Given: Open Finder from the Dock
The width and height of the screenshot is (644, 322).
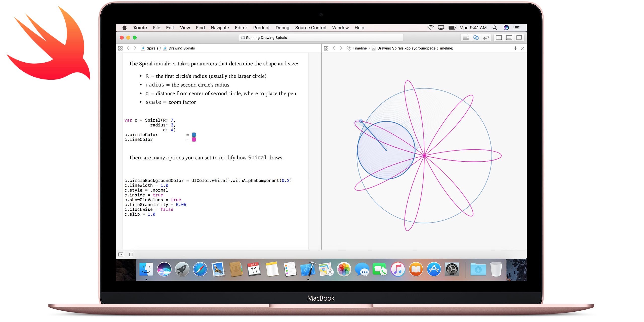Looking at the screenshot, I should click(146, 269).
